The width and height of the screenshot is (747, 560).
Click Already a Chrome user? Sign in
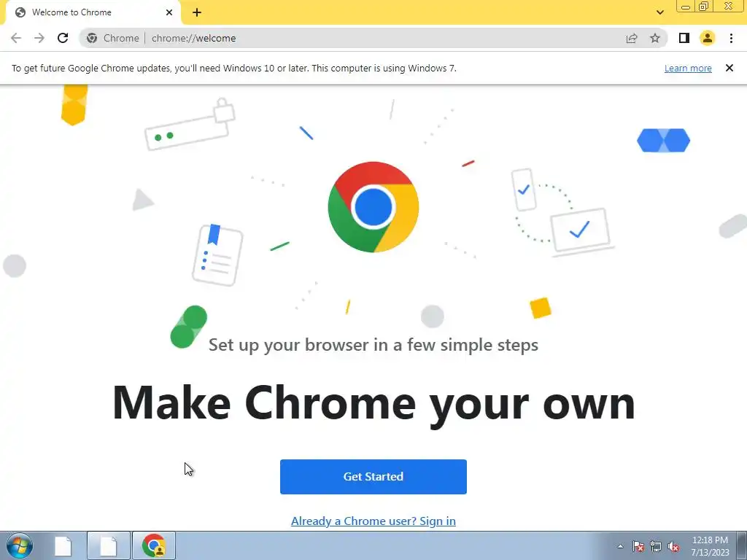pyautogui.click(x=373, y=521)
